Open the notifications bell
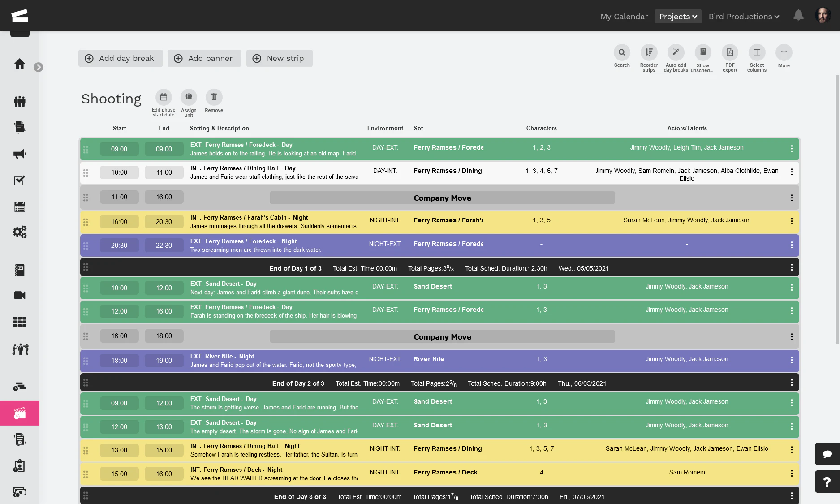This screenshot has width=840, height=504. point(798,15)
